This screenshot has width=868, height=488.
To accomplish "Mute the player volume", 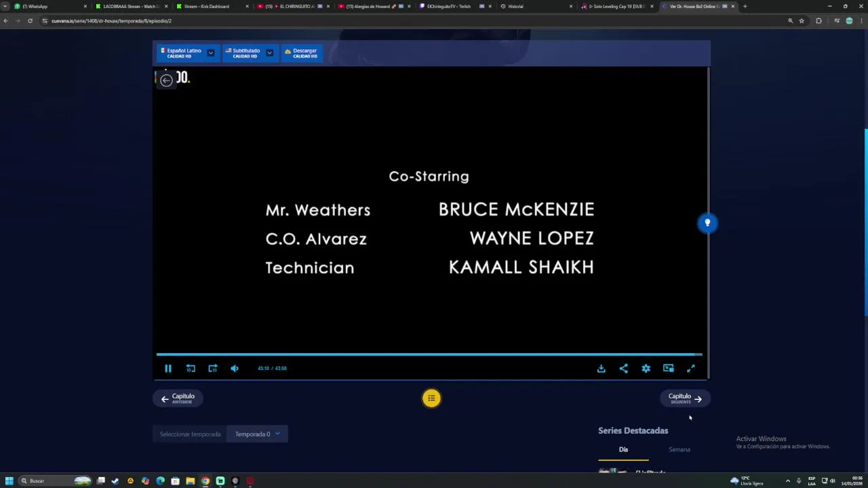I will (x=235, y=368).
